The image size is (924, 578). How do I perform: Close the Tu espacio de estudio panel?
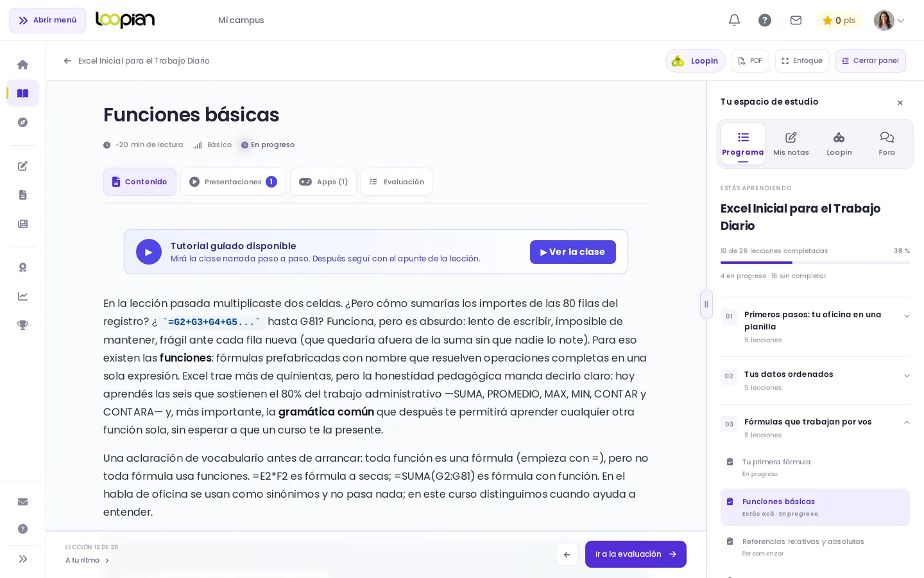click(900, 103)
